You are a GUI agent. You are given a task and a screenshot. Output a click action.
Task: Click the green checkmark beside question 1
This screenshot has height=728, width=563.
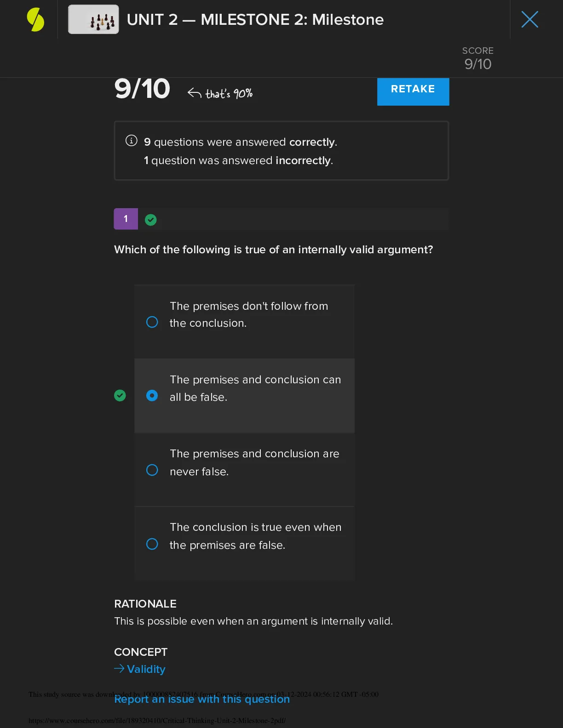click(x=150, y=220)
